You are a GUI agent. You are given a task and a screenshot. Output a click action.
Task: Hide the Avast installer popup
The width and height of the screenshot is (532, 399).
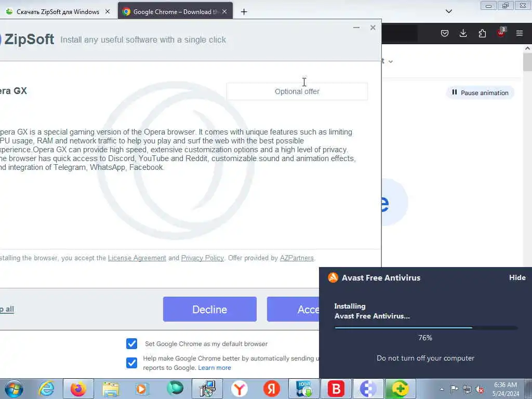(x=517, y=277)
